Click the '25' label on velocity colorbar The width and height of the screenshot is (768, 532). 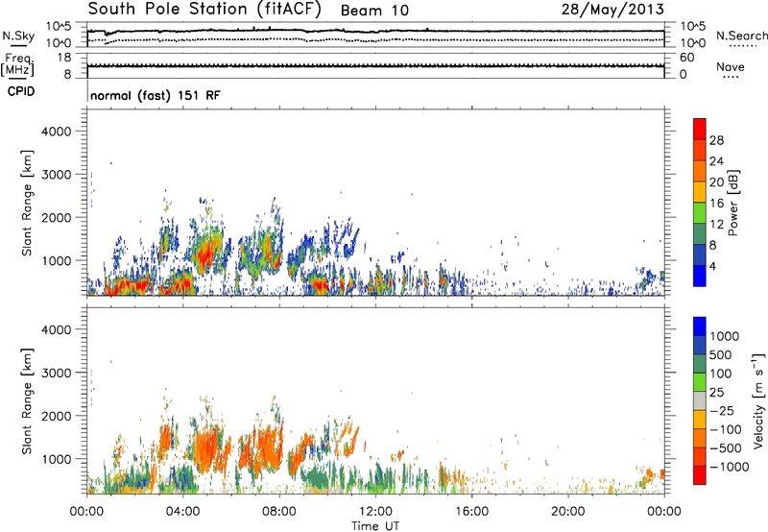coord(717,393)
